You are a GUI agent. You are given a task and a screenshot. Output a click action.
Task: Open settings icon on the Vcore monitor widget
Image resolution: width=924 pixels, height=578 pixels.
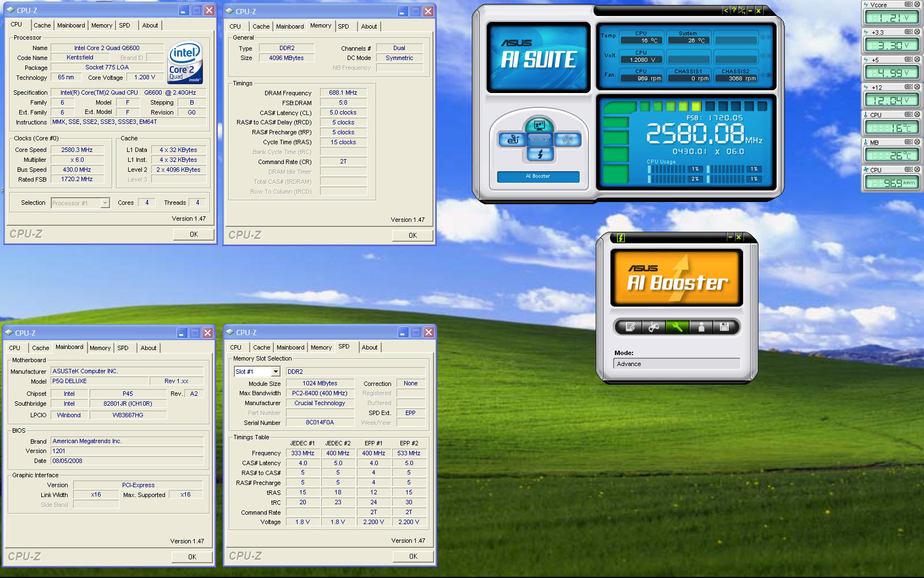(909, 4)
